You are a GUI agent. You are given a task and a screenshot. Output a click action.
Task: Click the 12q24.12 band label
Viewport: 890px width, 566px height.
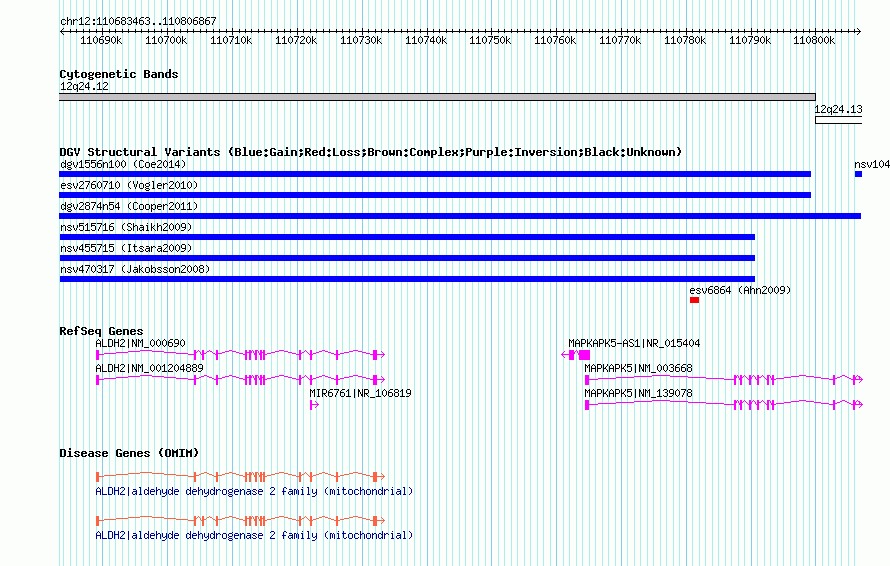[x=84, y=86]
